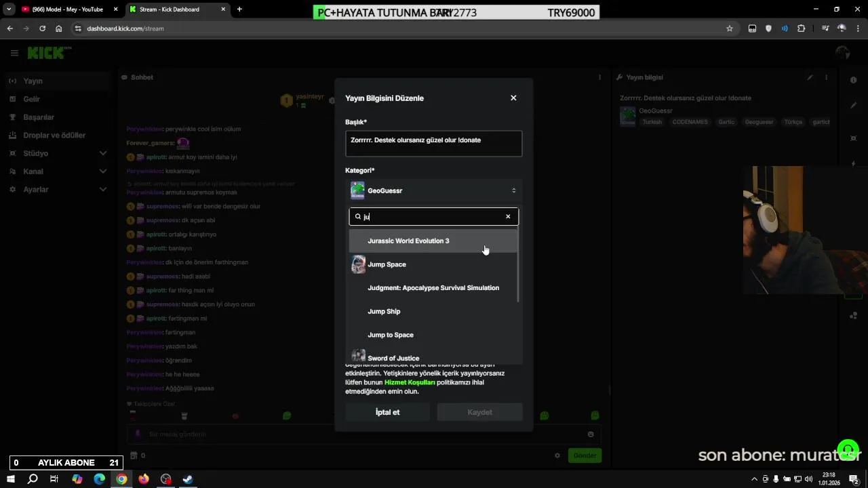
Task: Show hidden system tray icons
Action: (754, 479)
